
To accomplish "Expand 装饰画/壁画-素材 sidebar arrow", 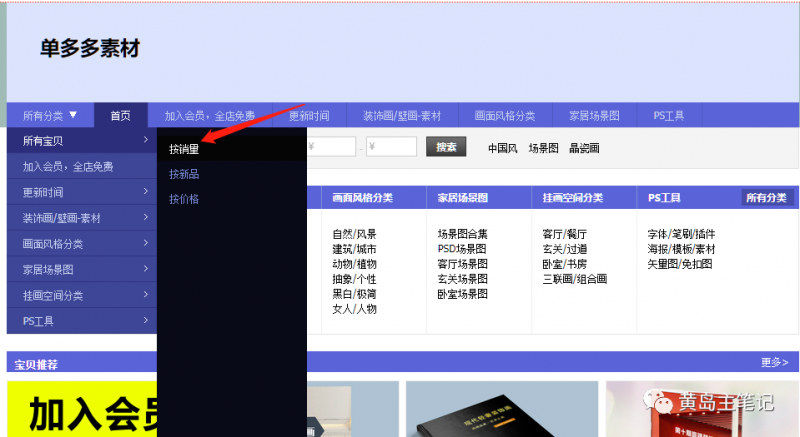I will pos(145,217).
